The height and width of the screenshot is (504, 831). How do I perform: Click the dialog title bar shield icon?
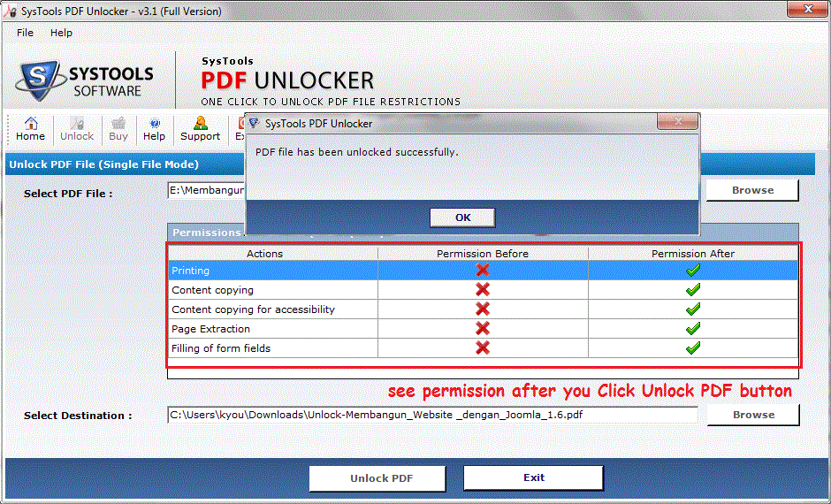255,123
